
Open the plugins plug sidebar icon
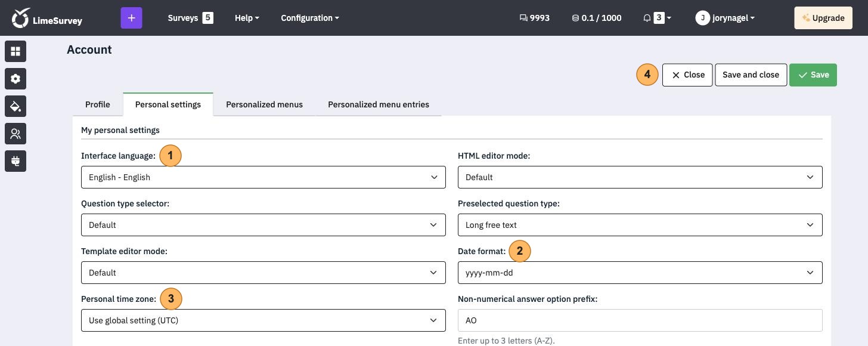pos(15,161)
